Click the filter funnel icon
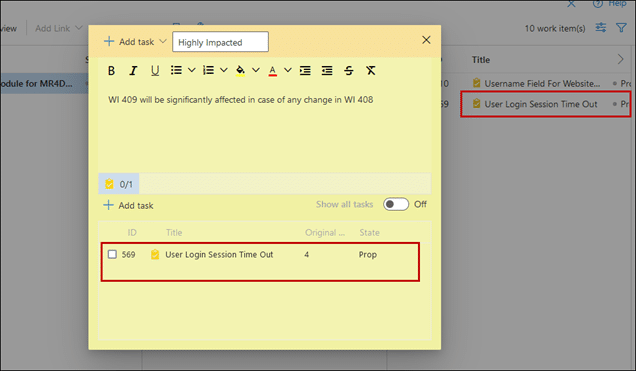This screenshot has height=371, width=636. point(621,28)
